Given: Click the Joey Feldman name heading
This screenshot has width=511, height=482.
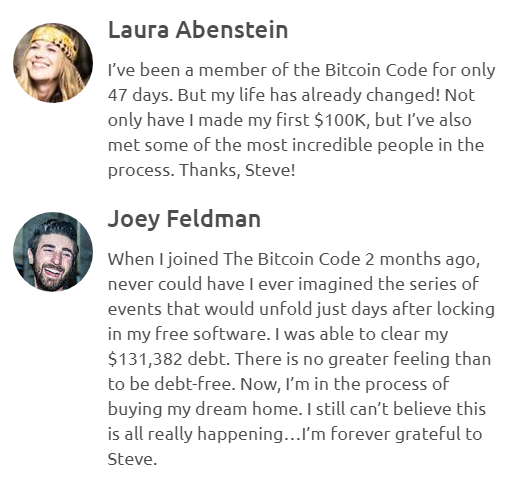Looking at the screenshot, I should (x=184, y=219).
